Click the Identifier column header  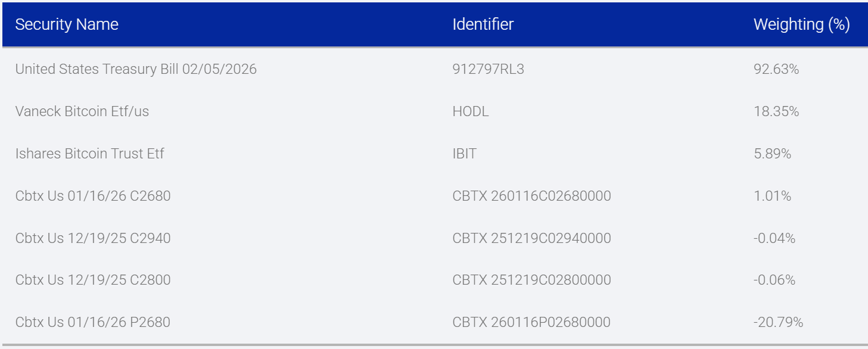(x=483, y=24)
